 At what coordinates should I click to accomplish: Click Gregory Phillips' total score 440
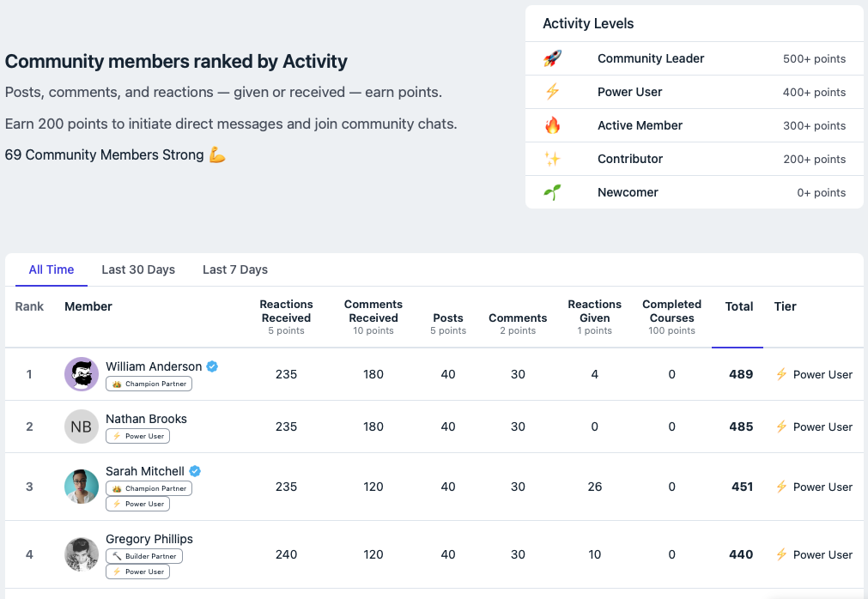coord(741,554)
